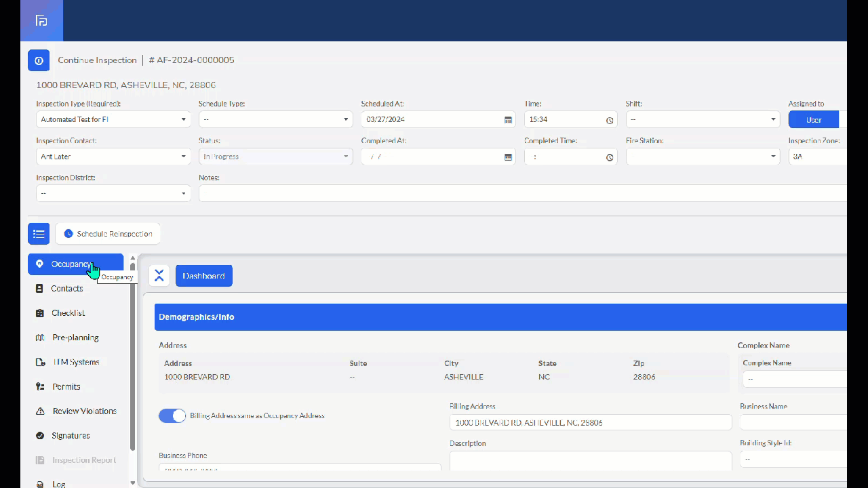Click the app logo icon in the top bar
868x488 pixels.
click(41, 20)
